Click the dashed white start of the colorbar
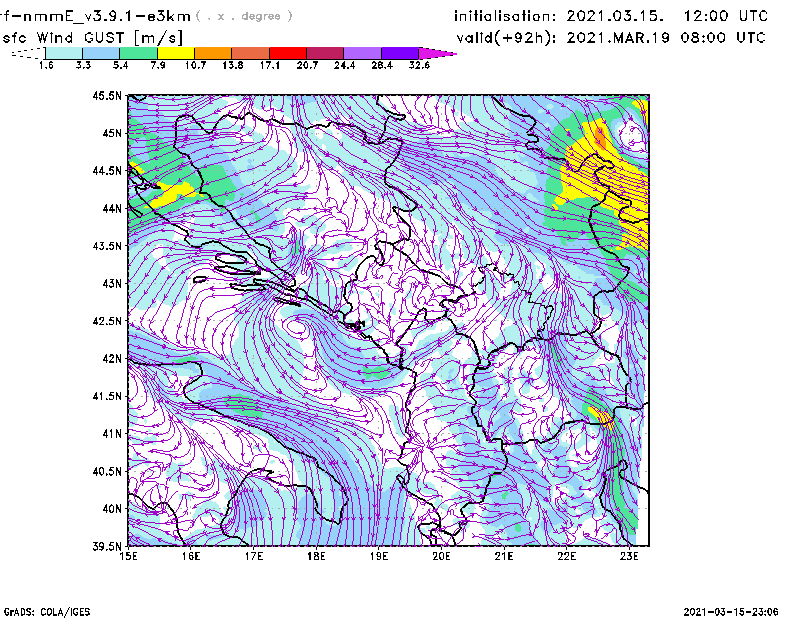 [x=28, y=53]
